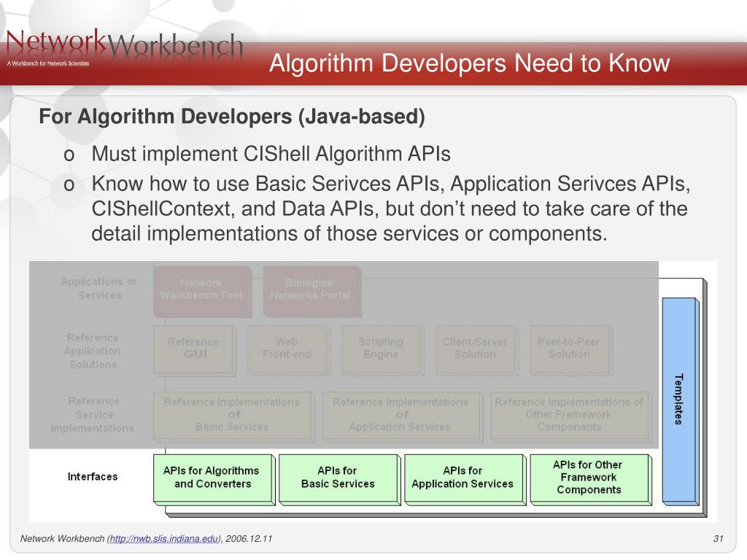The height and width of the screenshot is (560, 747).
Task: Click the Network Workbench logo
Action: pos(124,46)
